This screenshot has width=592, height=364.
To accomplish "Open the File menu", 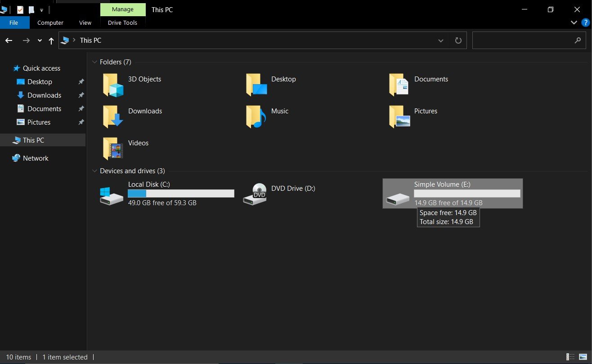I will coord(14,22).
